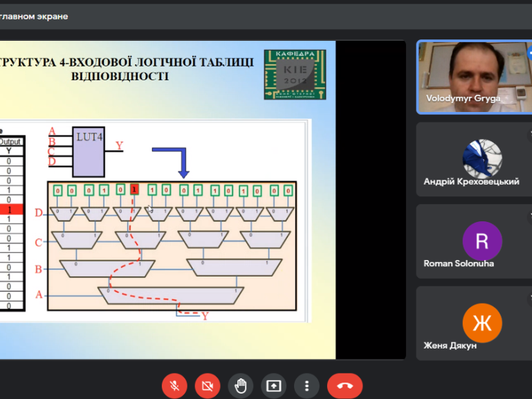Turn on the camera button
The height and width of the screenshot is (399, 532).
click(x=208, y=386)
